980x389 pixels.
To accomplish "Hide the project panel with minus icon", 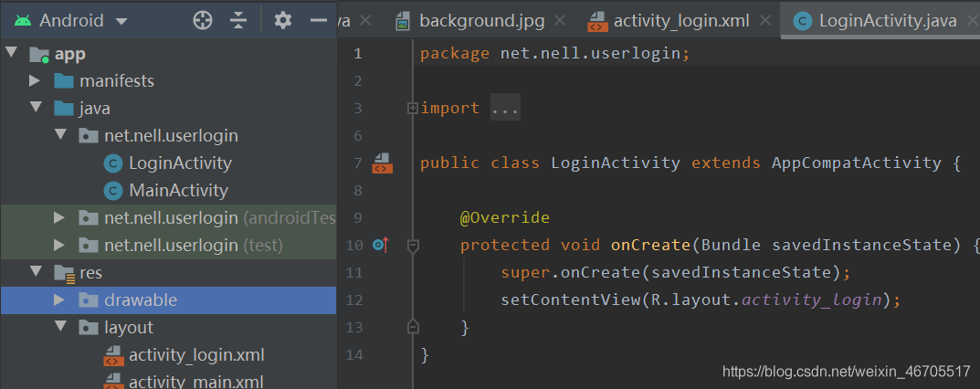I will pyautogui.click(x=319, y=21).
